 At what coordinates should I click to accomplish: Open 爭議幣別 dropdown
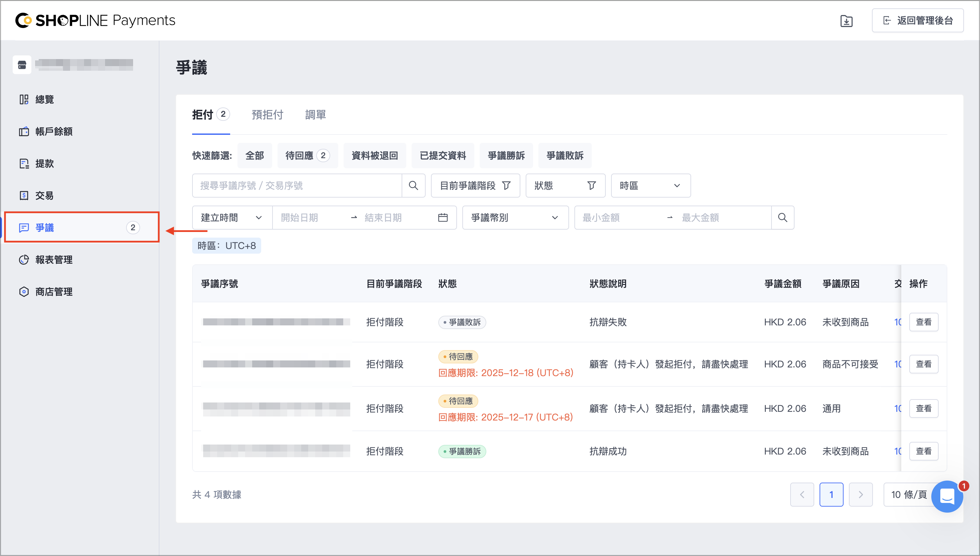click(515, 218)
